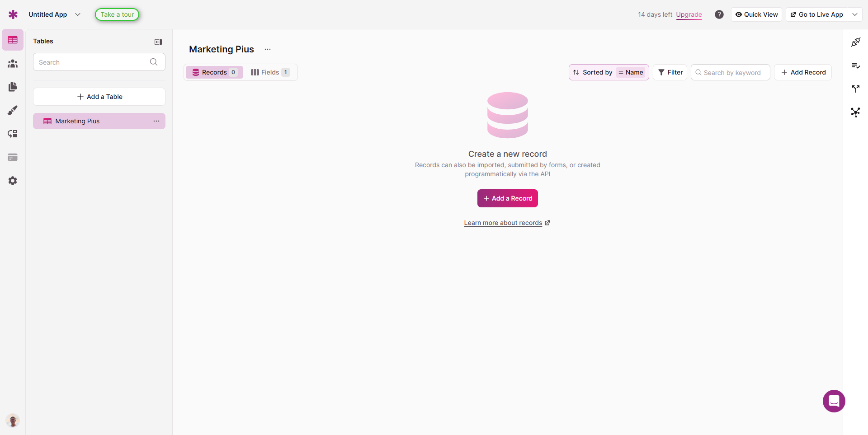
Task: Switch to the Fields tab
Action: pos(270,72)
